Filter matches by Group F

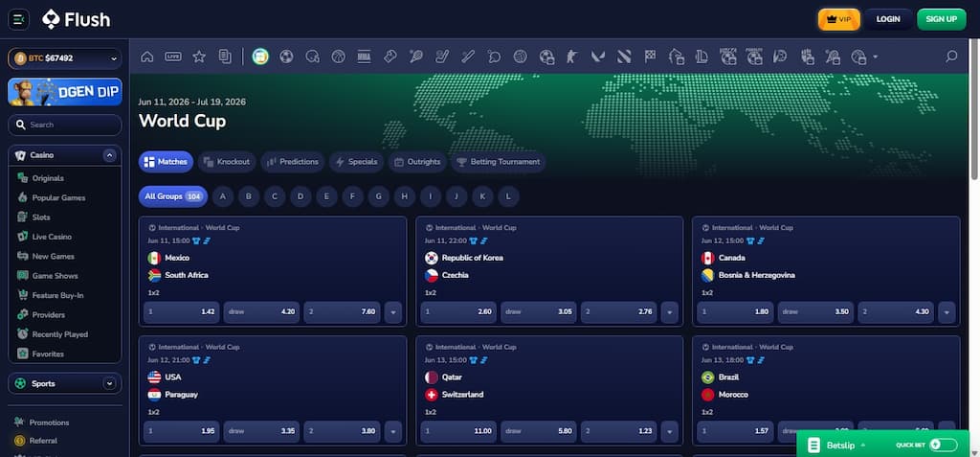point(352,196)
